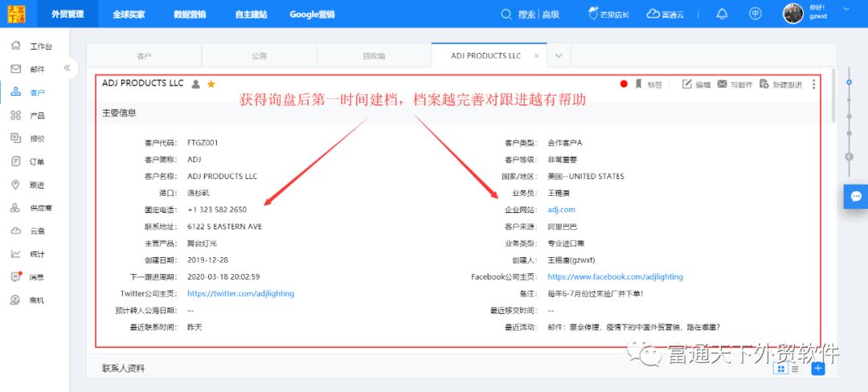Open 高级 advanced search

tap(551, 15)
